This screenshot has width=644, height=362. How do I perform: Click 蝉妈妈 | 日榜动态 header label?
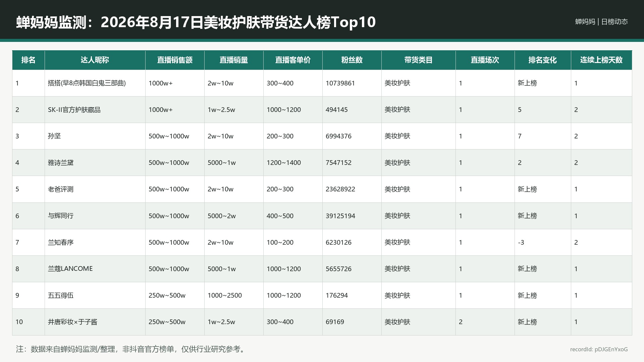point(601,21)
